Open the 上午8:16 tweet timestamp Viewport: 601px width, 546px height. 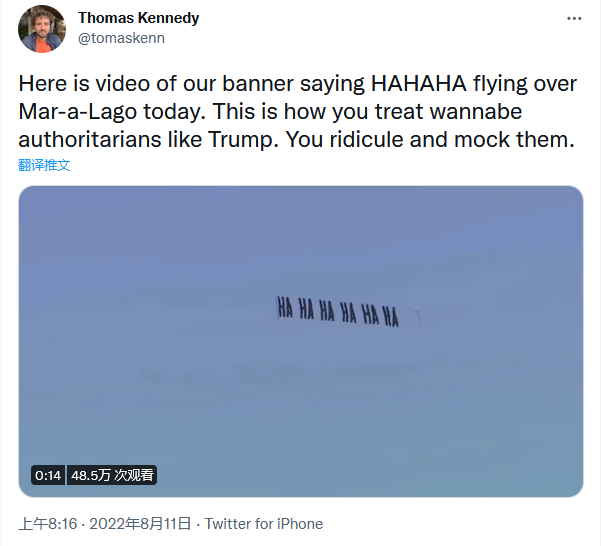tap(46, 524)
